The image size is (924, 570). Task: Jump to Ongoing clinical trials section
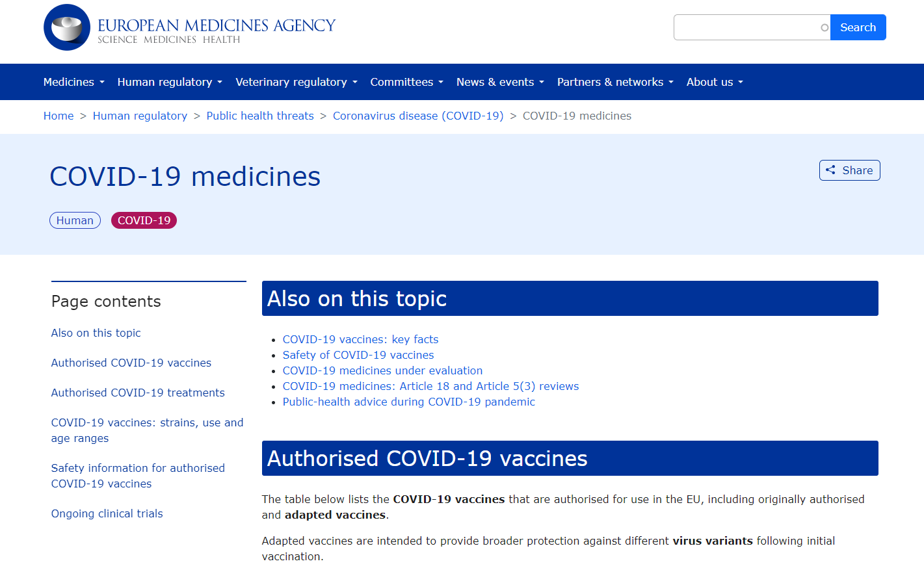107,513
